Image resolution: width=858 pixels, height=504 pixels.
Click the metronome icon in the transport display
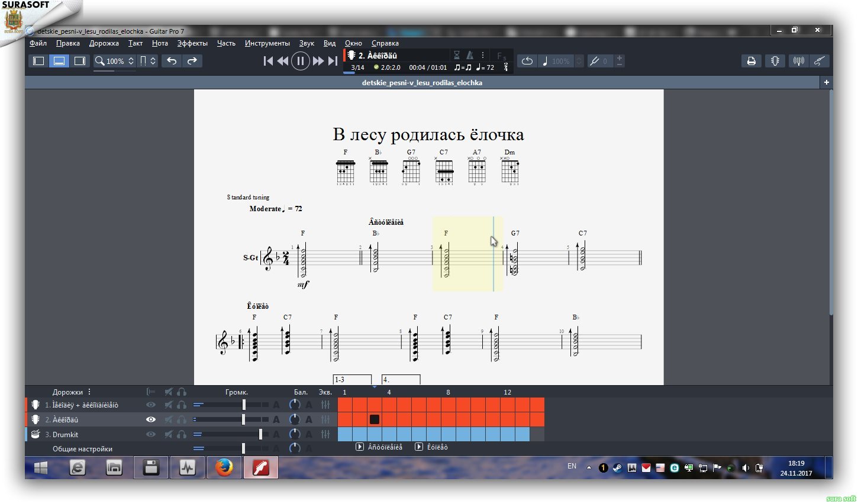470,55
